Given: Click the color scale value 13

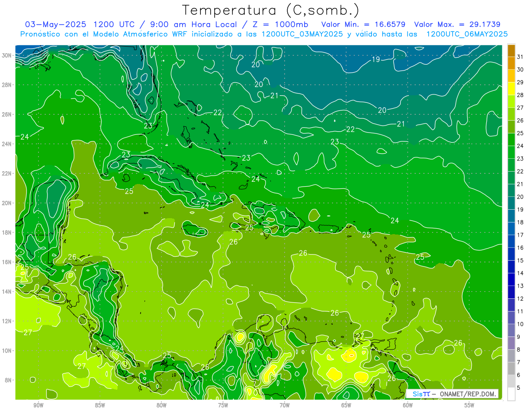Looking at the screenshot, I should 520,286.
